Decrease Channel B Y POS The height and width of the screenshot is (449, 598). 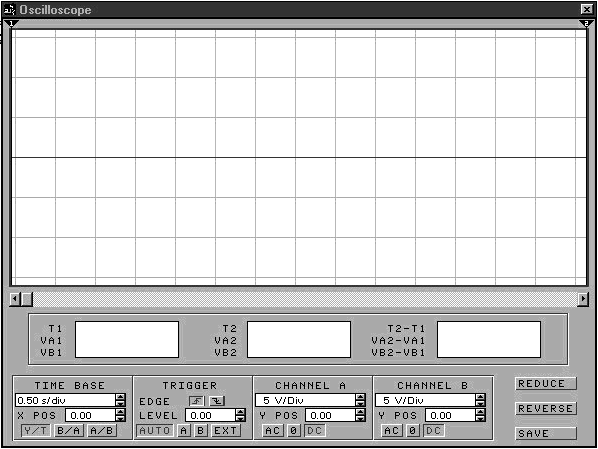(x=481, y=418)
